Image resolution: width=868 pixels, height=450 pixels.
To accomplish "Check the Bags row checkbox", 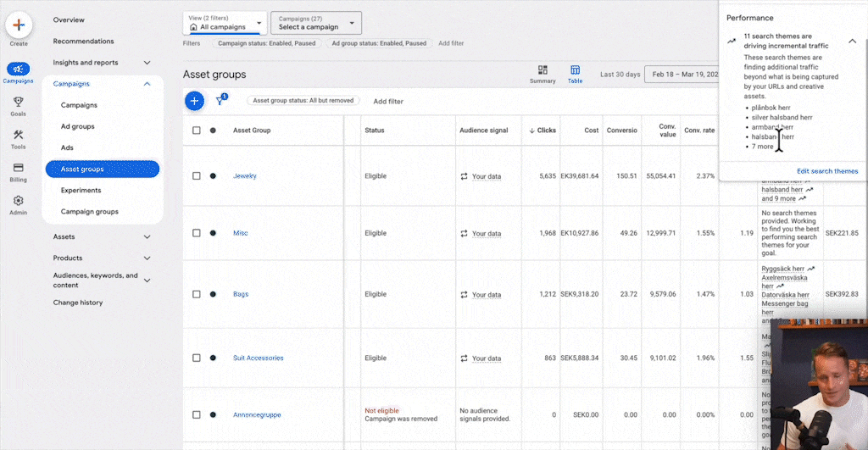I will tap(197, 295).
